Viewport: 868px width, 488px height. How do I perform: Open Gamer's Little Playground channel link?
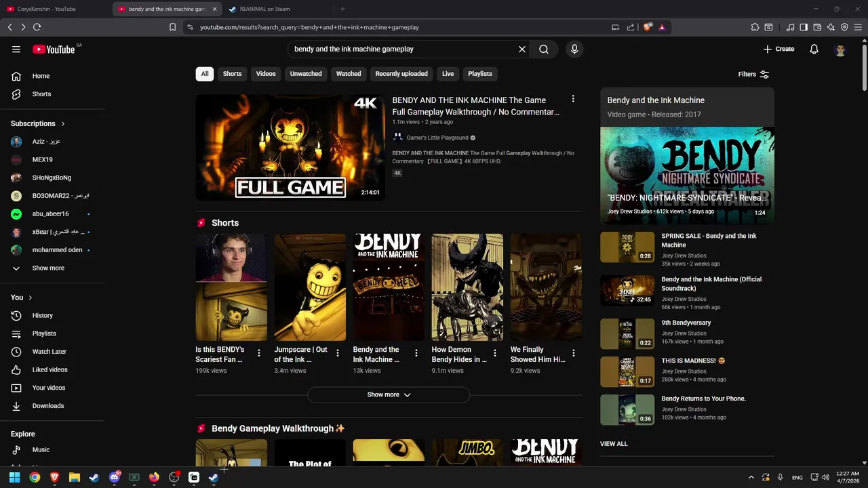click(437, 138)
